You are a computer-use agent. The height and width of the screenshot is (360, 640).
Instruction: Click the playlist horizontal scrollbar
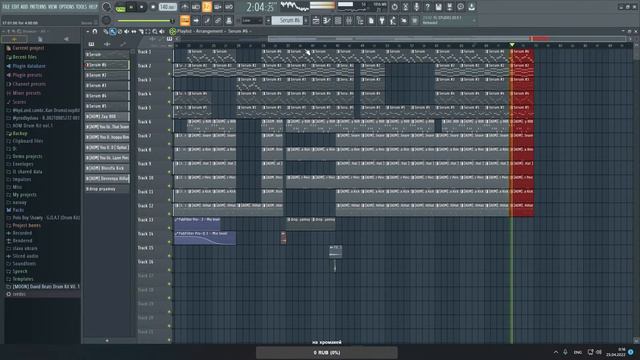point(447,39)
